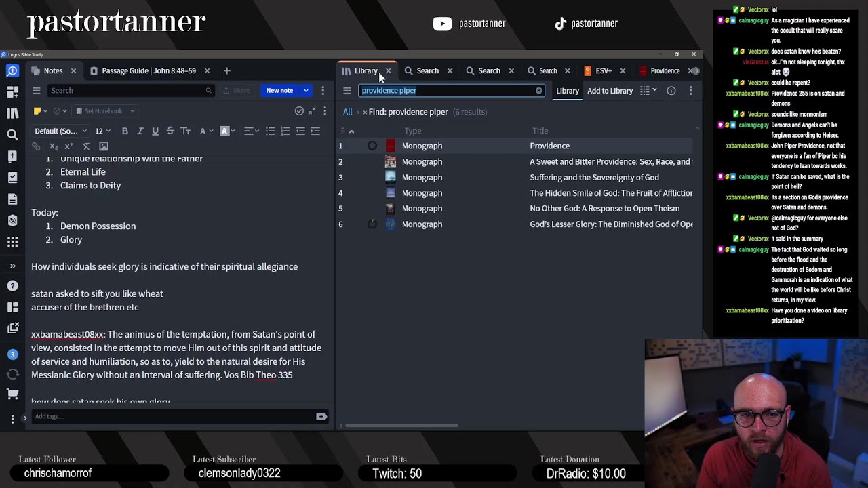
Task: Show the library info panel icon
Action: [671, 91]
